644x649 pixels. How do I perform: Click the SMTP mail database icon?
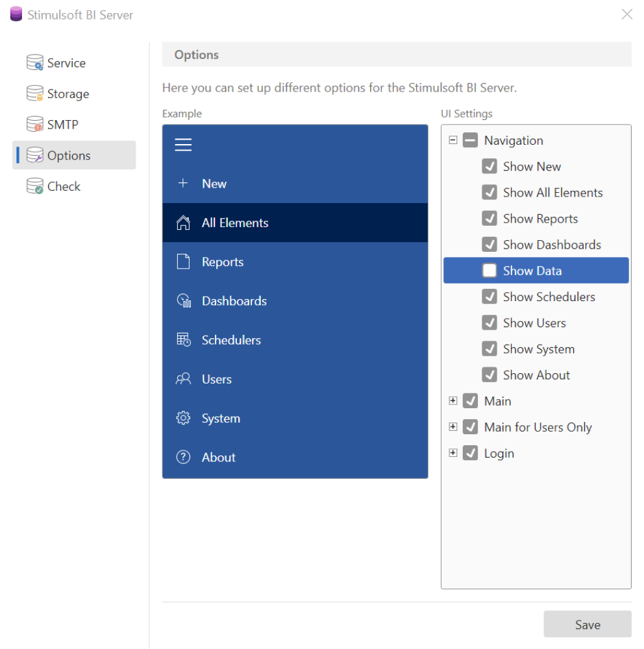pos(35,124)
